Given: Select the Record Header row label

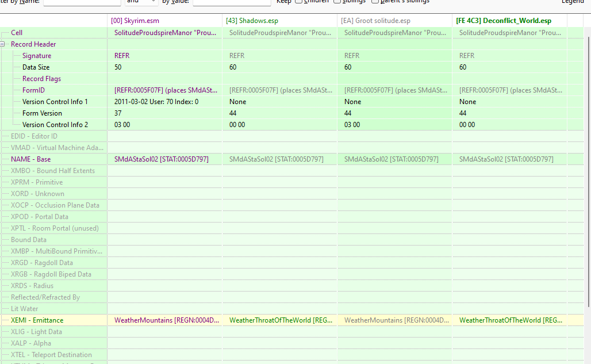Looking at the screenshot, I should 33,44.
